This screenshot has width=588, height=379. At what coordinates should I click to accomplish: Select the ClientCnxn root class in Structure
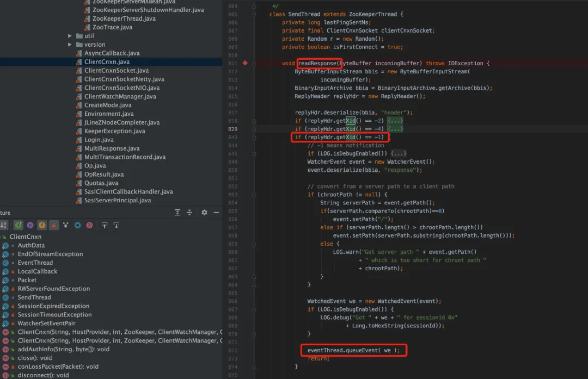click(26, 237)
